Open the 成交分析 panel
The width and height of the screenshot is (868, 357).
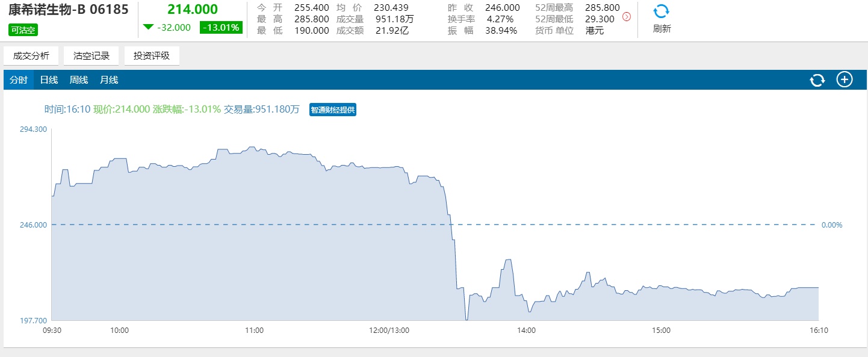point(31,56)
